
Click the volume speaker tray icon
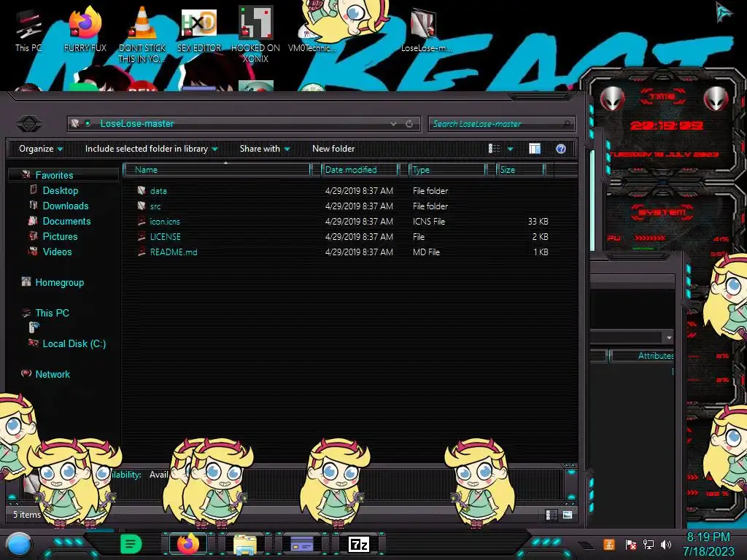tap(665, 544)
